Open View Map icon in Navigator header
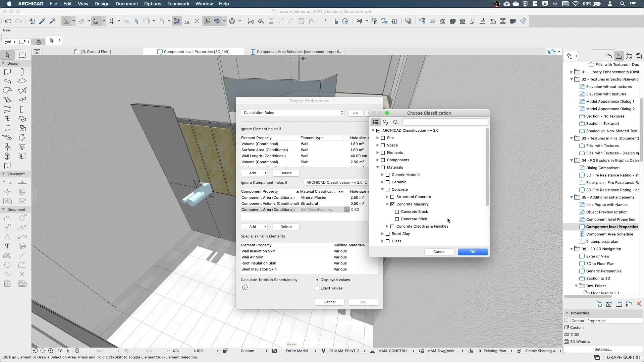The height and width of the screenshot is (362, 644). pos(619,56)
